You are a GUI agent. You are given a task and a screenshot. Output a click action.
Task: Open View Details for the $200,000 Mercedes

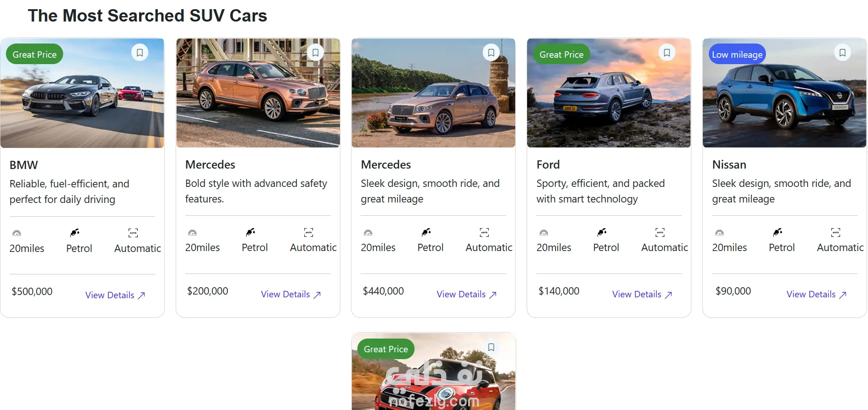point(291,295)
